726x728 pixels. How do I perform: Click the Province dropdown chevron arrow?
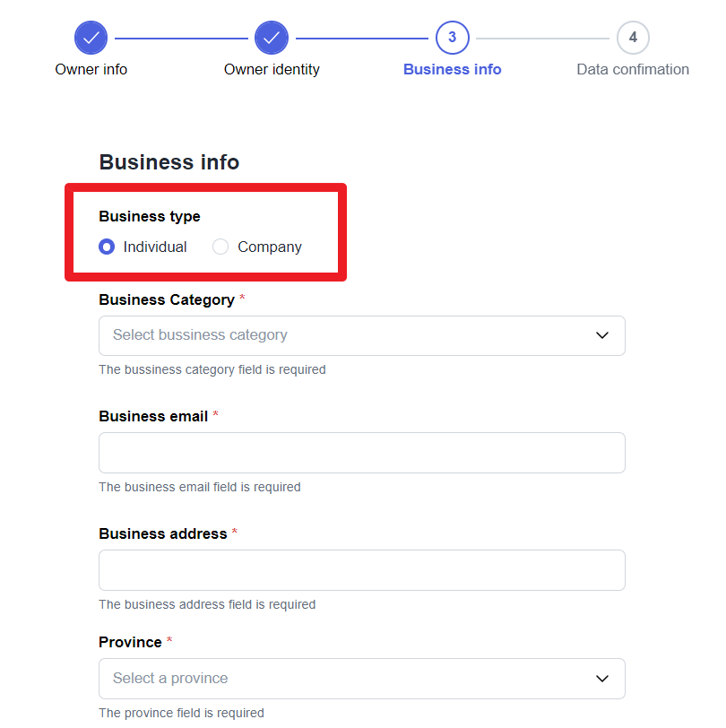pos(602,679)
